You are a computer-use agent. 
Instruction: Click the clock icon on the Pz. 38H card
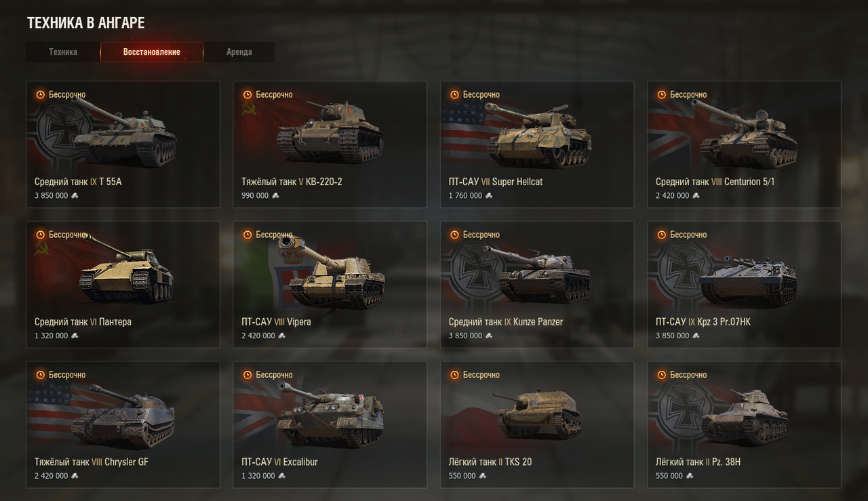tap(662, 375)
